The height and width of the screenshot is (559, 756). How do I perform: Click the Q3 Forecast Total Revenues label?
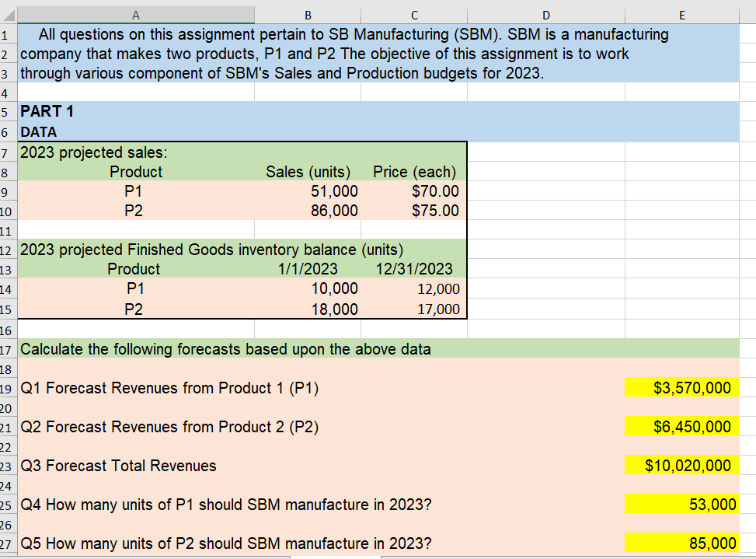(118, 466)
